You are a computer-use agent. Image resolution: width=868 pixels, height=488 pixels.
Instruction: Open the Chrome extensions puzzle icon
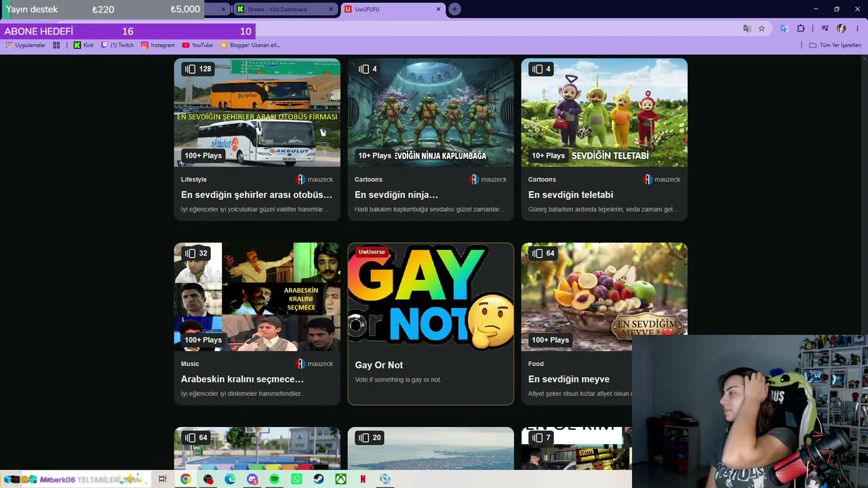pos(801,28)
